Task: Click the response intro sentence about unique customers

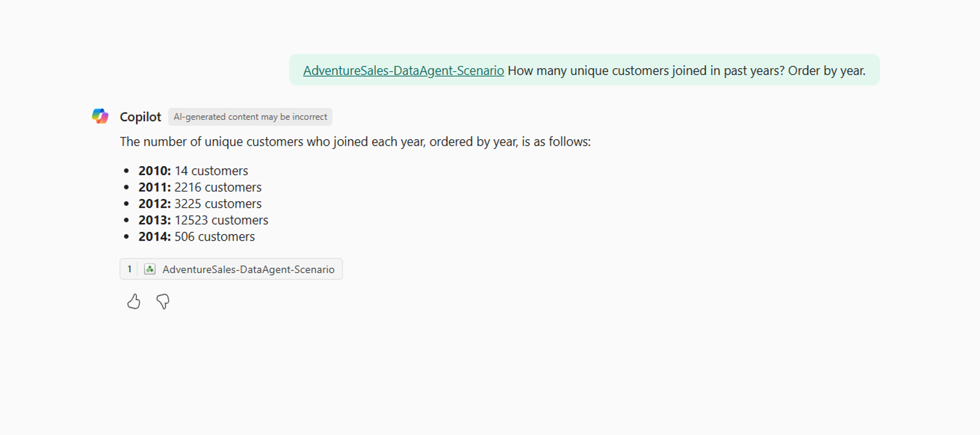Action: coord(355,141)
